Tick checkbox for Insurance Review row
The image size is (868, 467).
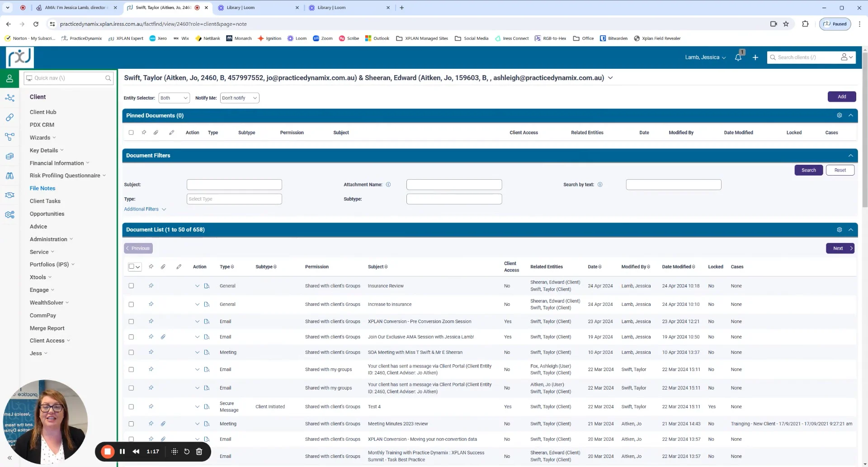pos(131,286)
